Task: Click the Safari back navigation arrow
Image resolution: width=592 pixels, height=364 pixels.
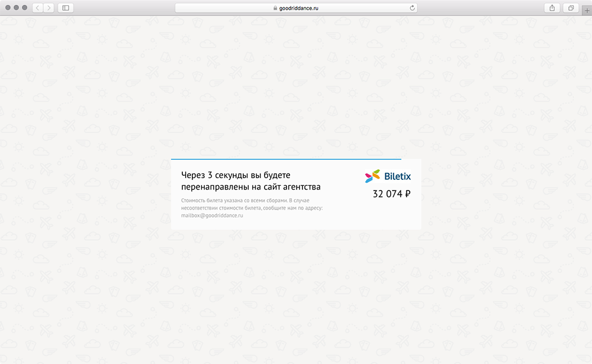Action: coord(37,8)
